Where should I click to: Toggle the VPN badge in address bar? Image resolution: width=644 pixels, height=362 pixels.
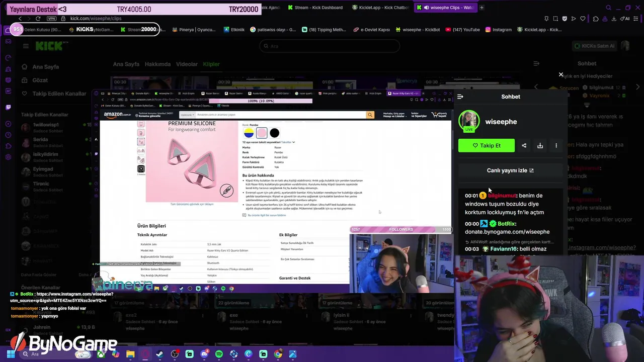click(51, 19)
